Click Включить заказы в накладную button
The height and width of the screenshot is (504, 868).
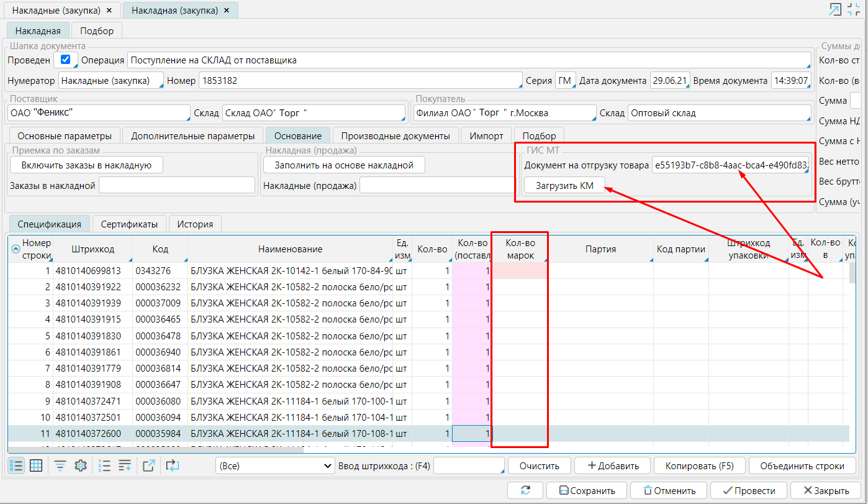click(x=86, y=165)
